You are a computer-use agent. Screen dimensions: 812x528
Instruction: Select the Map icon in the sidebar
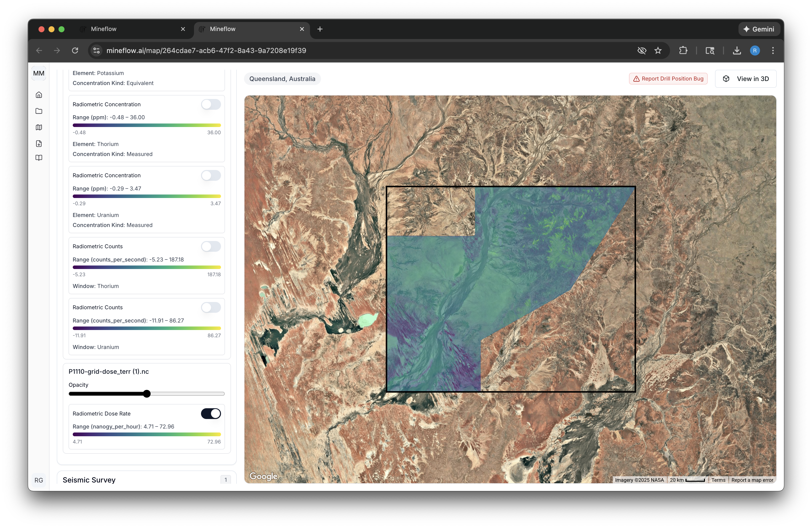point(39,127)
